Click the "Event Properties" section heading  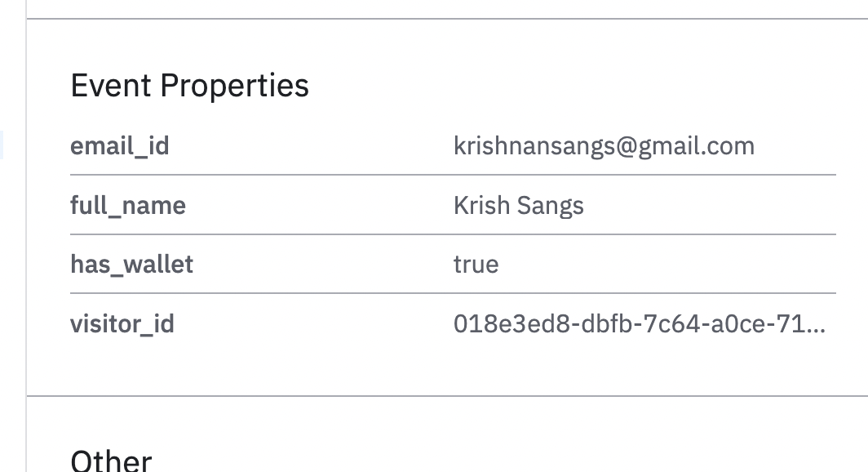click(189, 86)
